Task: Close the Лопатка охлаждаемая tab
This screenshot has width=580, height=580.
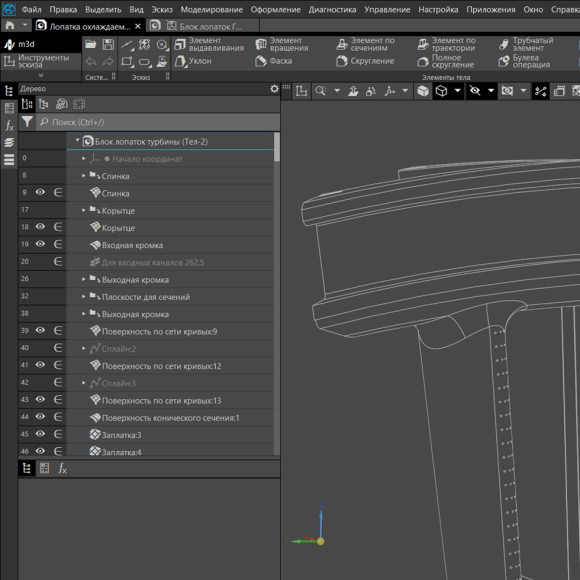Action: 138,26
